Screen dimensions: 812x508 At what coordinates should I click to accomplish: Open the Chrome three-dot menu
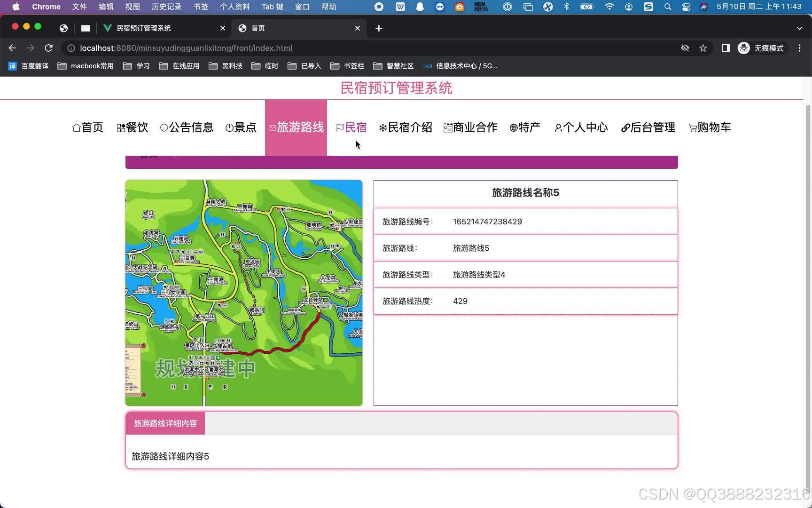[799, 48]
